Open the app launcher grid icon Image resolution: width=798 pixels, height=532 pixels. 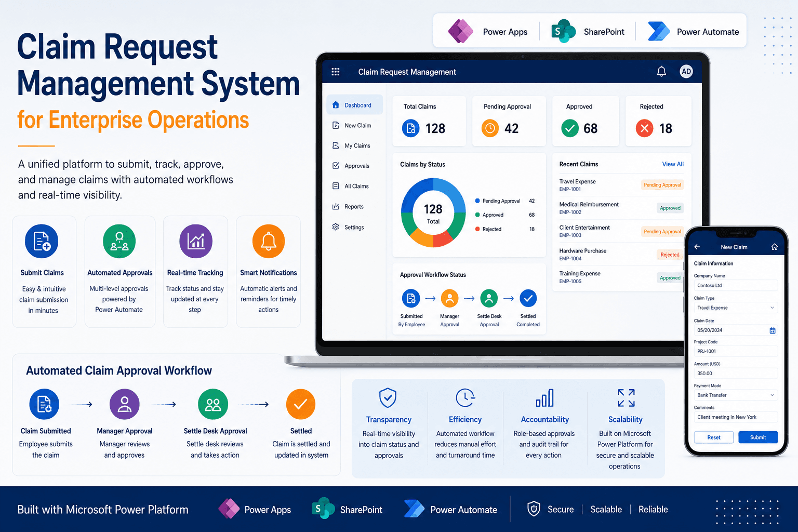(x=336, y=72)
